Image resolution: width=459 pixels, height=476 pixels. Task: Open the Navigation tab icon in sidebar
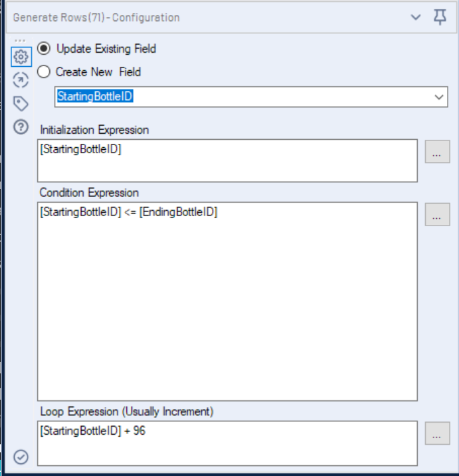[x=21, y=80]
